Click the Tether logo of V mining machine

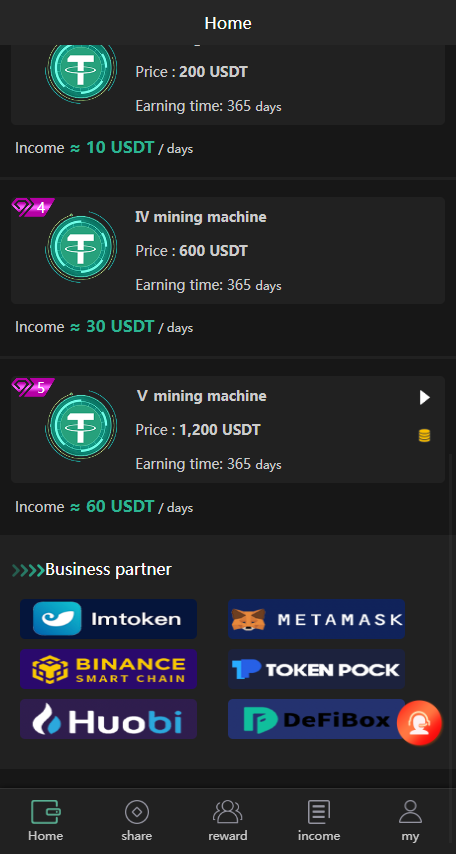coord(81,426)
